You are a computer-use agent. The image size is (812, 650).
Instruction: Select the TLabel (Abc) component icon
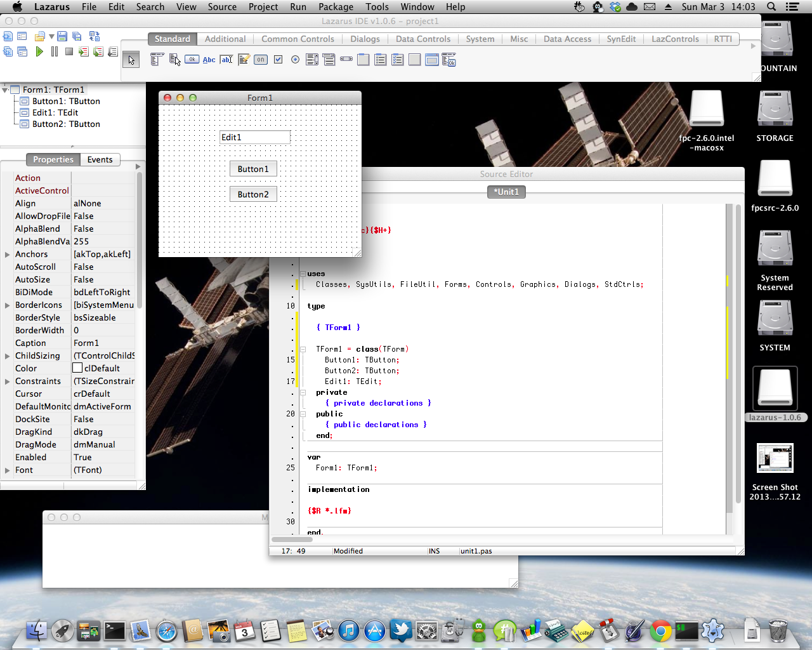pos(209,60)
